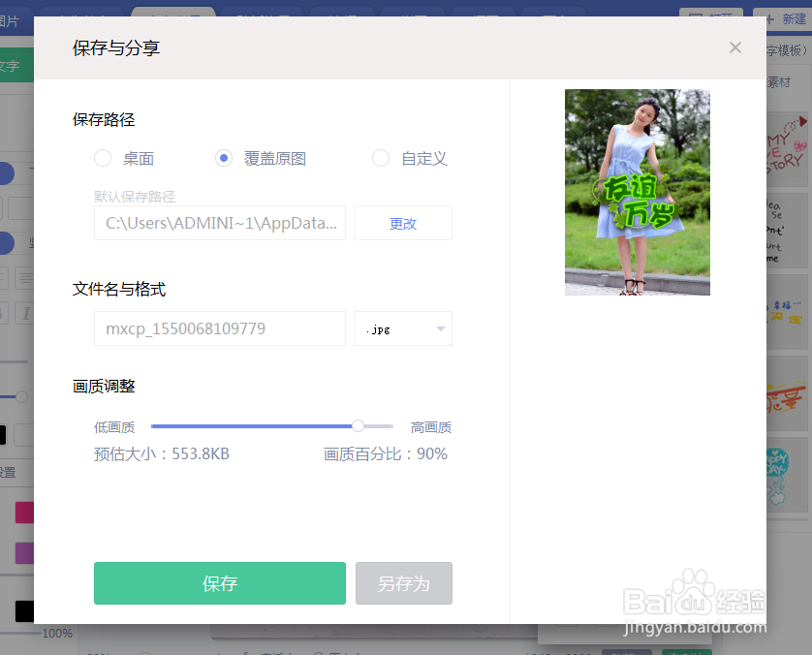
Task: Click the italic I icon in background
Action: [26, 313]
